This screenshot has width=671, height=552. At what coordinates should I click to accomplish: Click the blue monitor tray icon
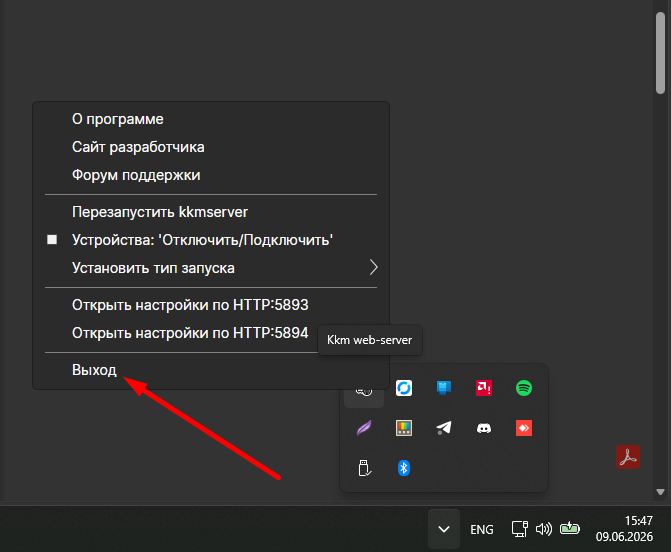pyautogui.click(x=444, y=388)
